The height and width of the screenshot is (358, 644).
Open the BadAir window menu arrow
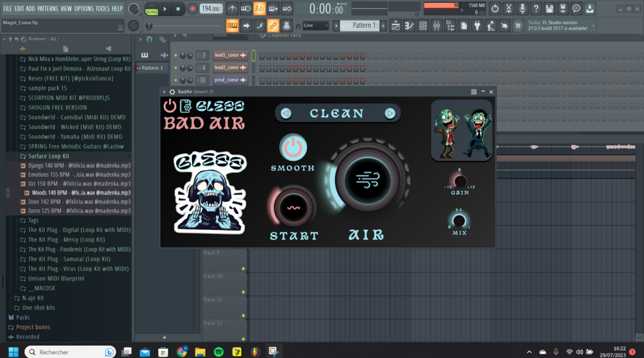pos(164,92)
